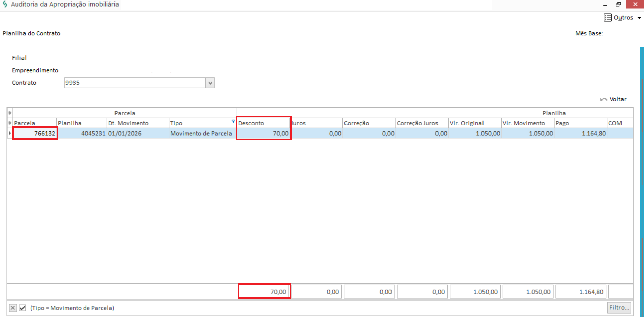Screen dimensions: 644x317
Task: Restore down the window
Action: 618,4
